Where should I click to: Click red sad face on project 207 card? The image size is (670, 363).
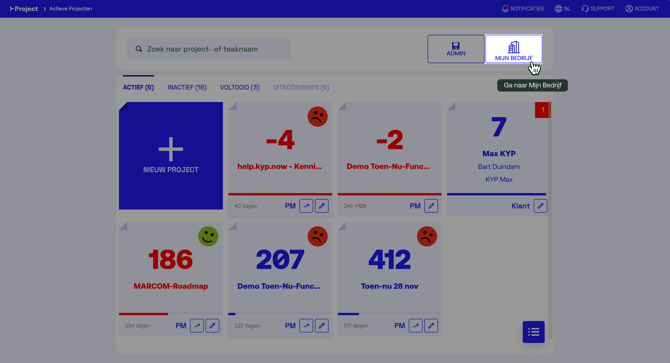(317, 236)
